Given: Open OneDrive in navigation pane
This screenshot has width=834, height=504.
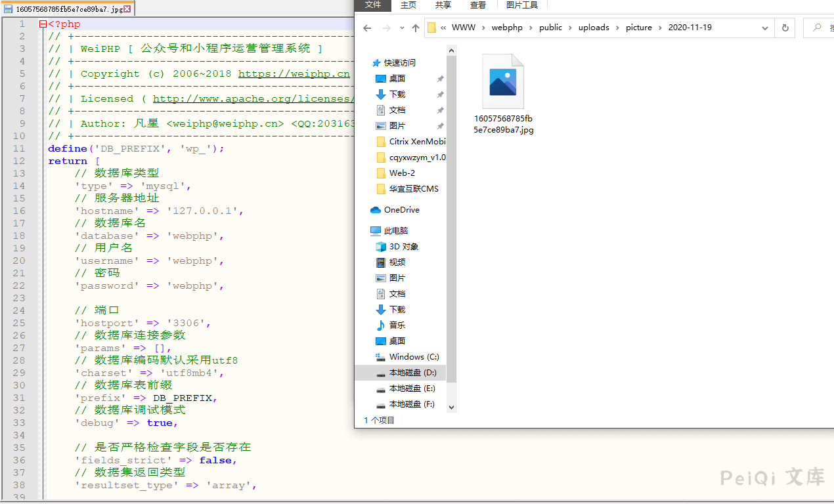Looking at the screenshot, I should [401, 210].
